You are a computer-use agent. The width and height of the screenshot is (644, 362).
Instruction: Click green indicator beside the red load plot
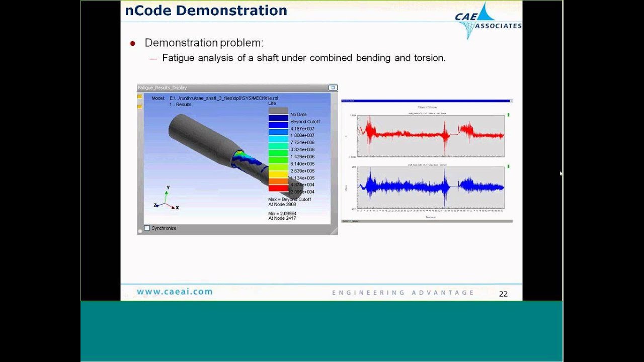click(x=508, y=115)
